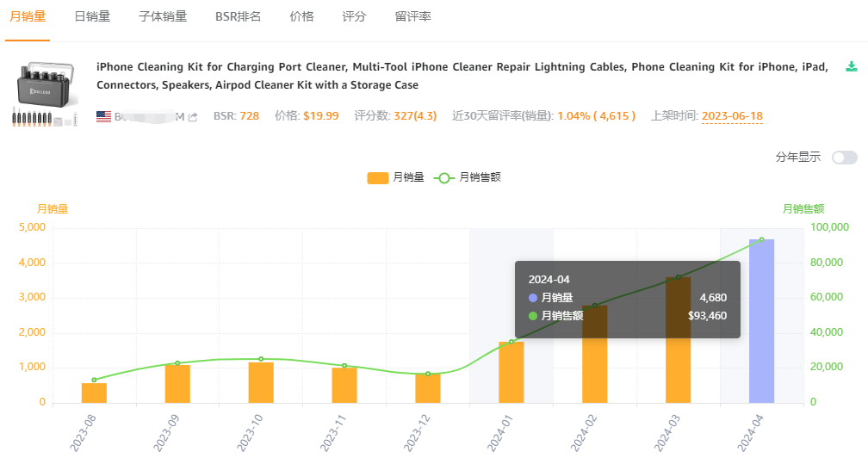Open the 评分 tab
Image resolution: width=868 pixels, height=458 pixels.
tap(354, 16)
